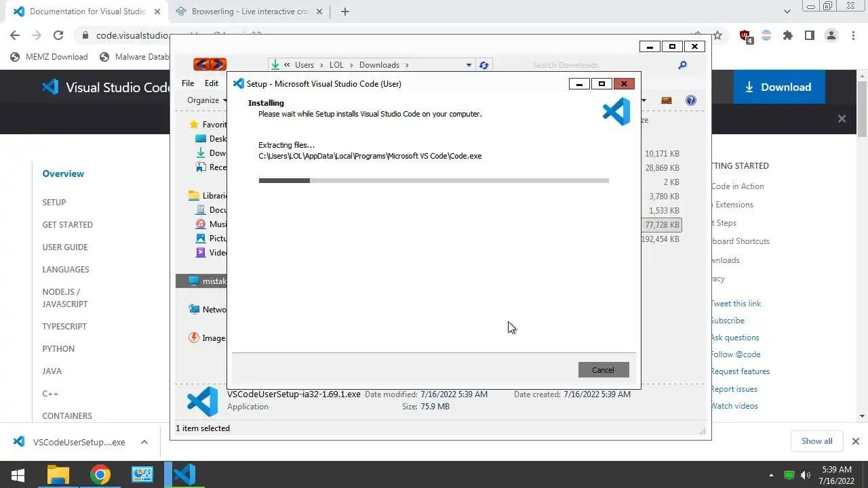Reload the page in Chrome

[58, 35]
